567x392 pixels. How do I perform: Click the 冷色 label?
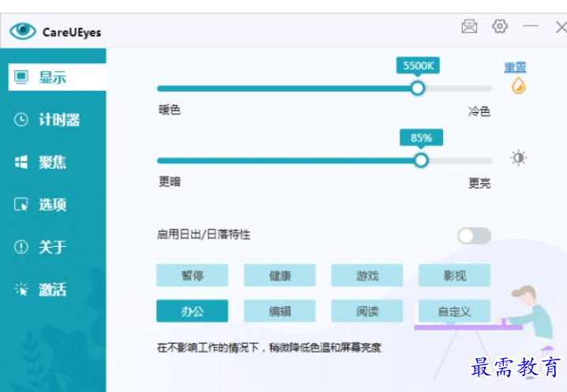tap(479, 111)
